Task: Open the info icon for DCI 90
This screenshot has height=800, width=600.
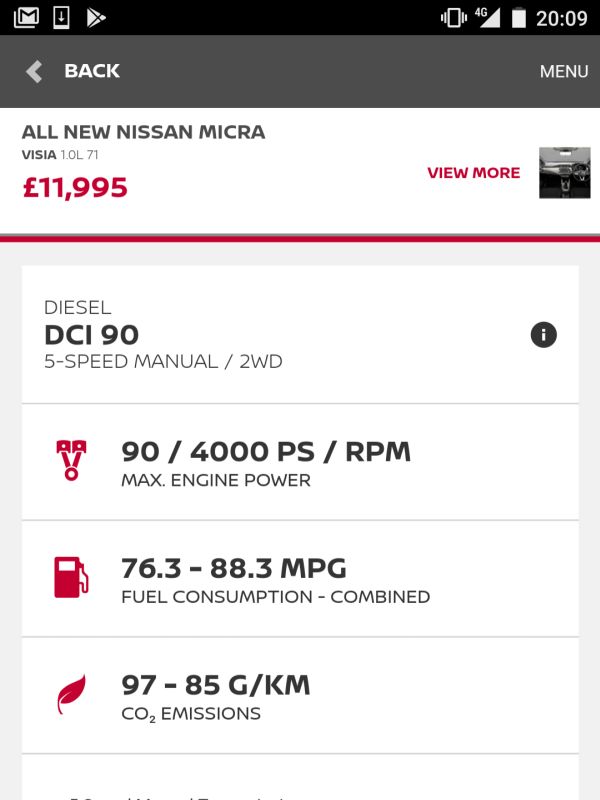Action: point(543,335)
